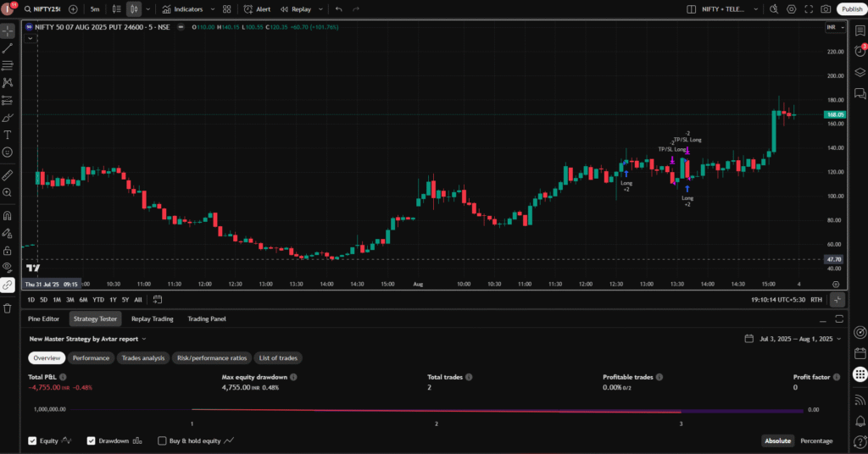Open the date range Jul 3 – Aug 1 selector

[x=794, y=339]
